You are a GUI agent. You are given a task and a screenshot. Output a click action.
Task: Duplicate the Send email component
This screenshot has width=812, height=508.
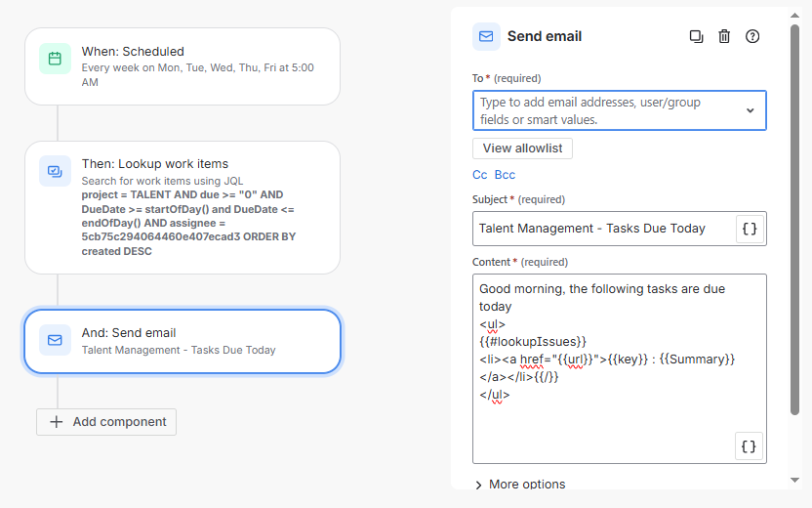(696, 36)
